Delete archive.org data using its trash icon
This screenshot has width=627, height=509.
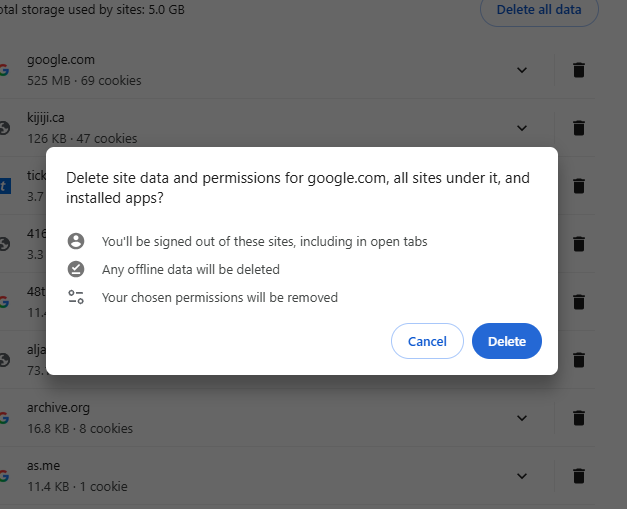click(578, 418)
